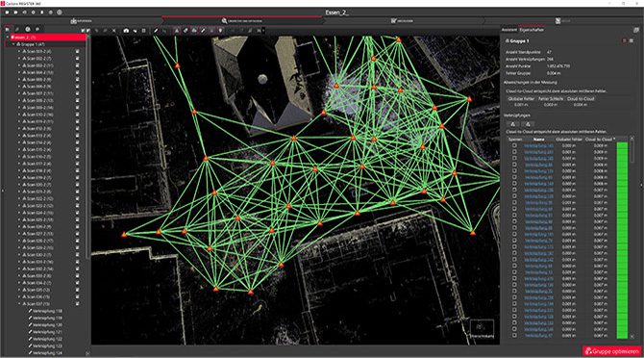644x358 pixels.
Task: Click the Verknüpfungen table scrollbar
Action: click(632, 152)
